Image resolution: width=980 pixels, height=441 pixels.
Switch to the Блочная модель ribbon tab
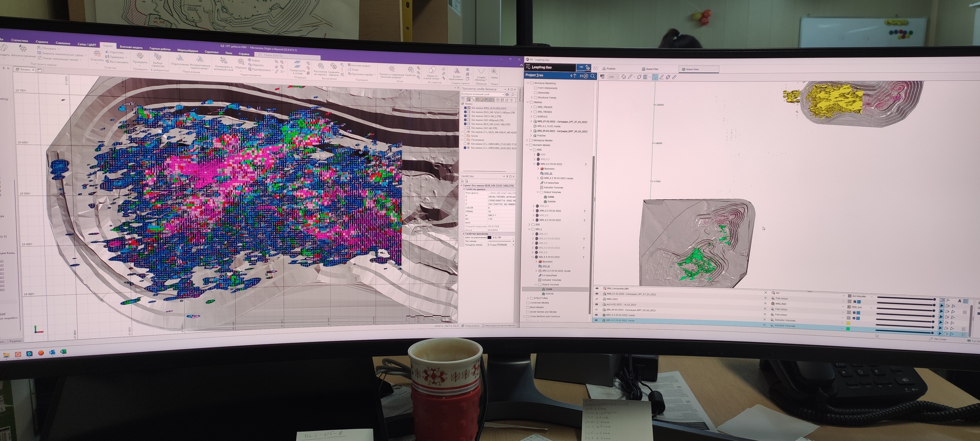pos(131,47)
